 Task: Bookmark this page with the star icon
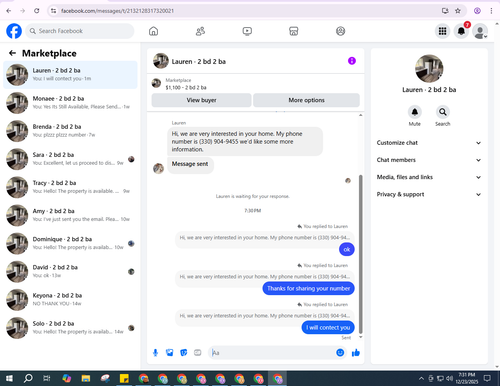coord(458,11)
